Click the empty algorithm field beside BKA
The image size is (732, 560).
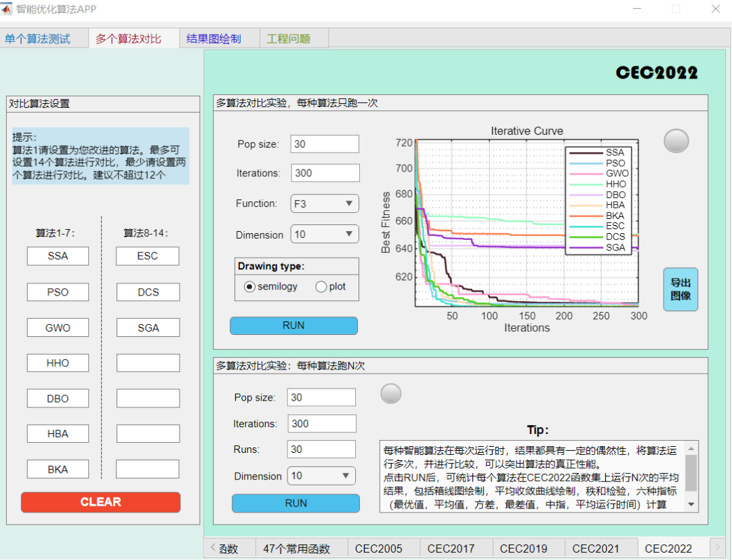(148, 469)
